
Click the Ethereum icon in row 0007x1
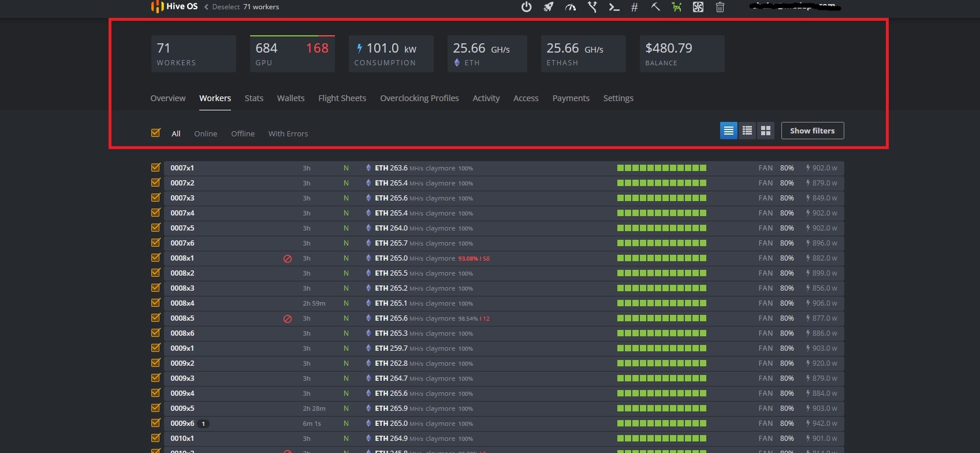point(368,168)
